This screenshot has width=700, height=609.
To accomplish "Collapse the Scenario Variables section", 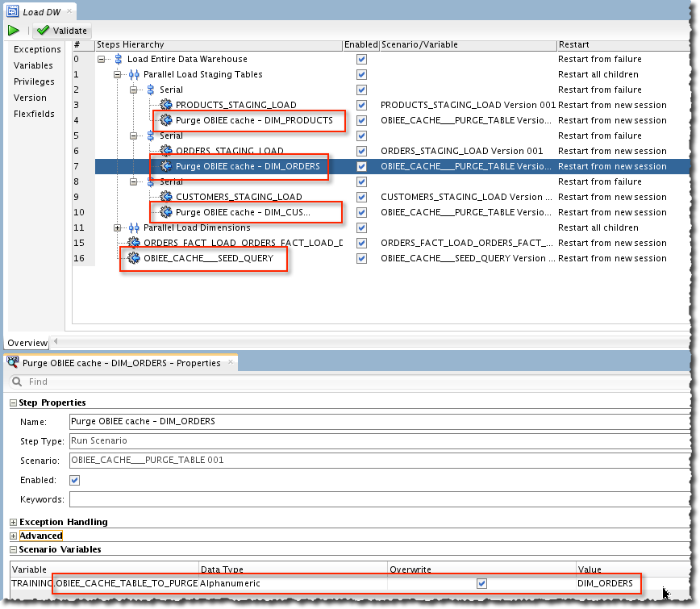I will pos(14,550).
